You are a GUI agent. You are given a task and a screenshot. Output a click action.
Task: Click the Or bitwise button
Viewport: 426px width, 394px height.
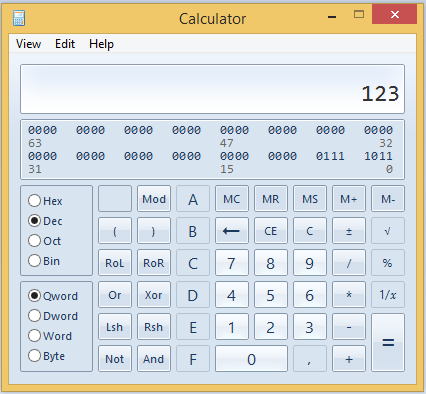(x=115, y=295)
